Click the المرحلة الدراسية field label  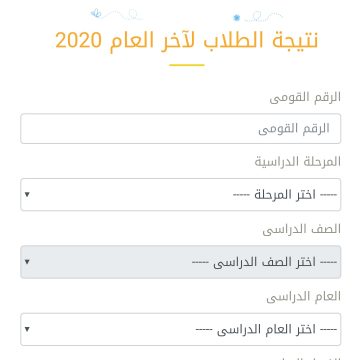coord(298,162)
